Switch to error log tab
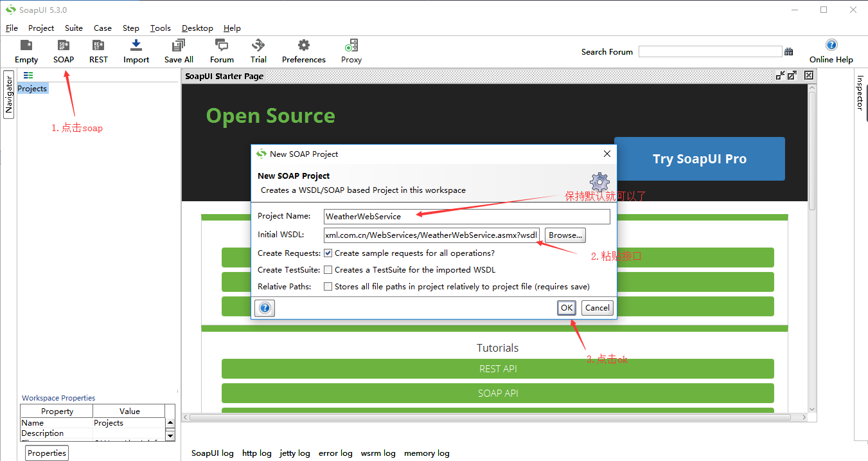 click(335, 453)
